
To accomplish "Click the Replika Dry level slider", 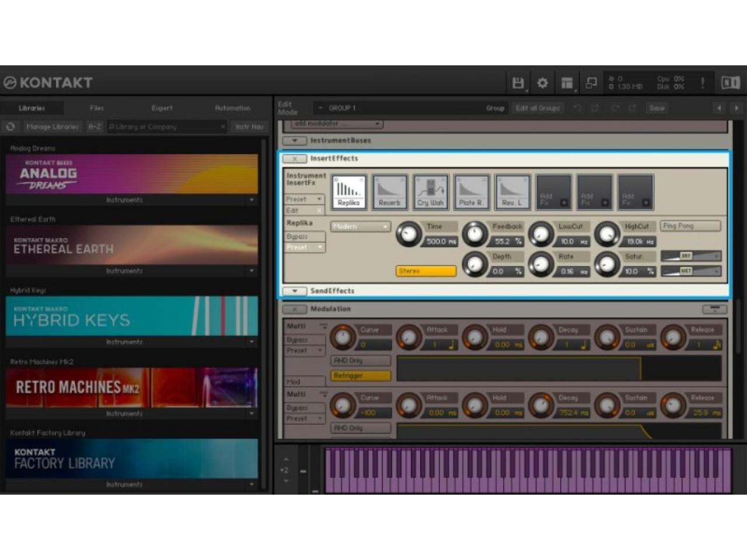I will (691, 256).
